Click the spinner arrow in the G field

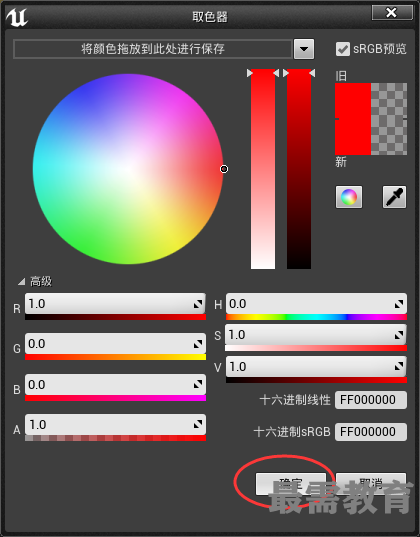198,344
